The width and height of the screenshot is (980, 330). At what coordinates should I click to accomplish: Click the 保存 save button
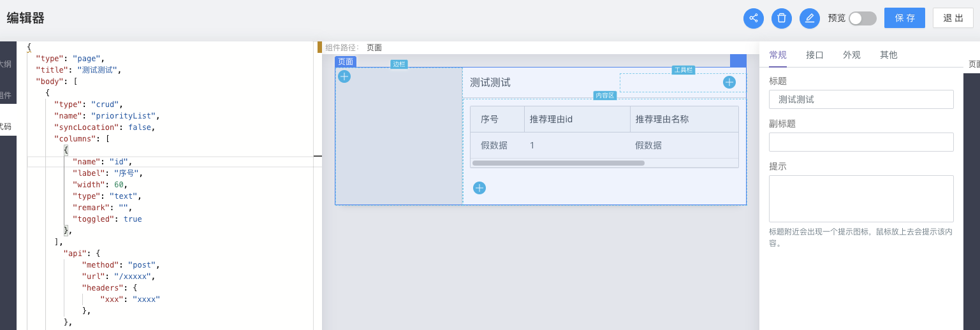tap(905, 18)
